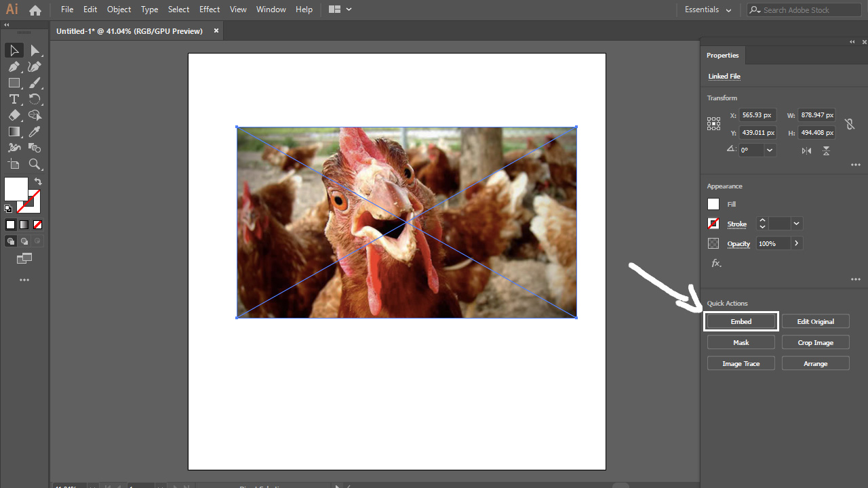The width and height of the screenshot is (868, 488).
Task: Click the Appearance Stroke swatch
Action: [x=713, y=224]
